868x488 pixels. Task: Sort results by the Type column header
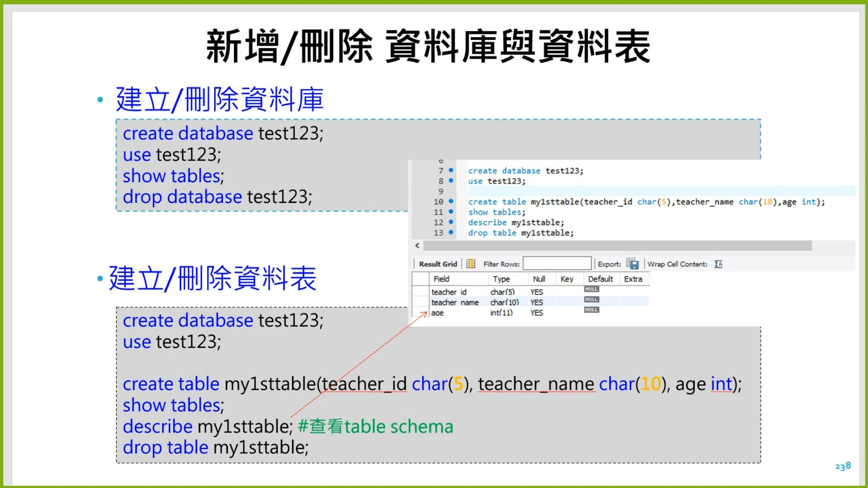click(502, 279)
